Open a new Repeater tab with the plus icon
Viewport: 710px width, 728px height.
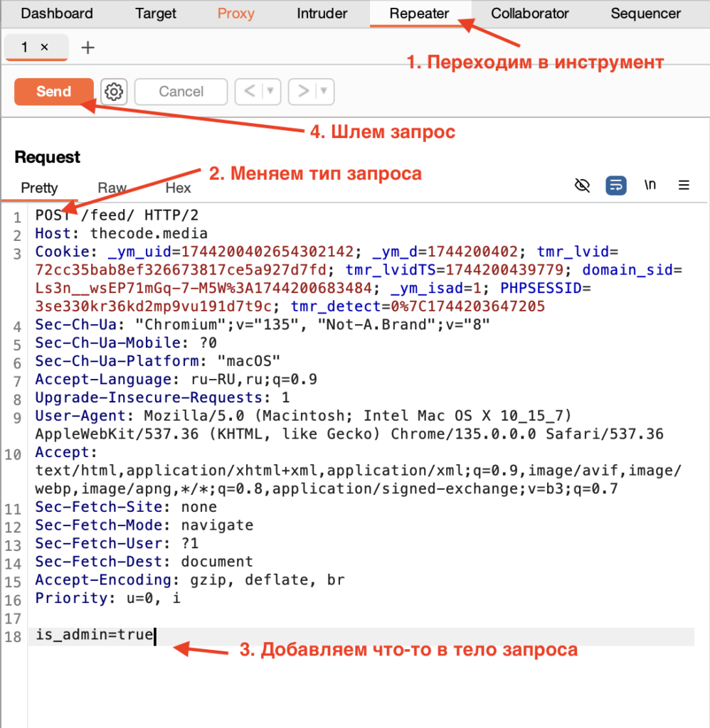coord(88,48)
